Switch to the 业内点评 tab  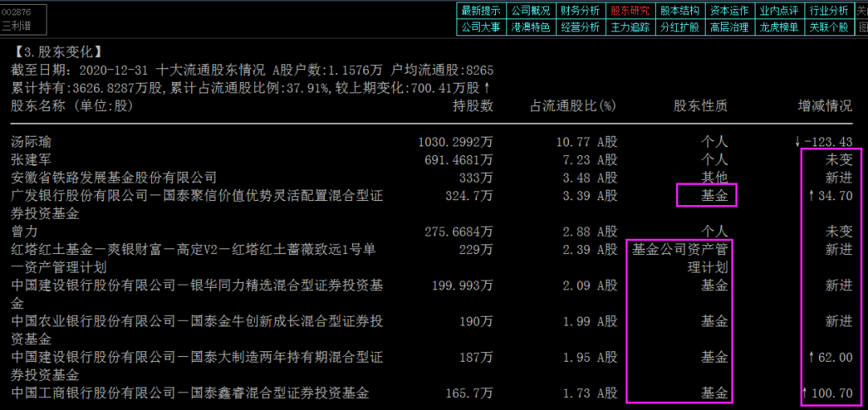tap(779, 10)
